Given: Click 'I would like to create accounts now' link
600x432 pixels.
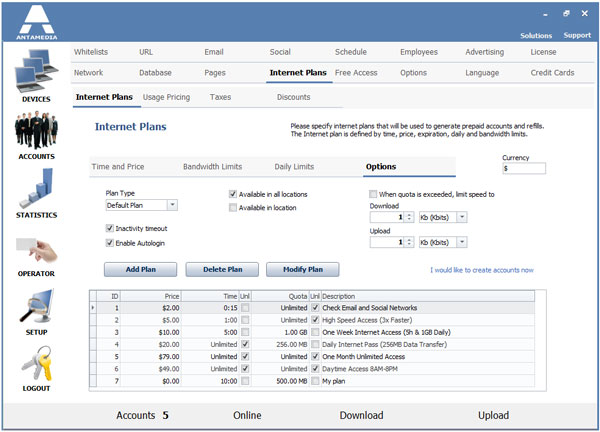Looking at the screenshot, I should click(x=482, y=270).
